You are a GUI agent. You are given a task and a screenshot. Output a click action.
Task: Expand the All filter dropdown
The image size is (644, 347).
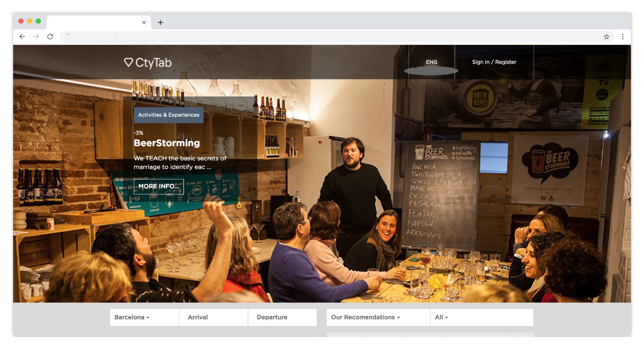pyautogui.click(x=441, y=317)
